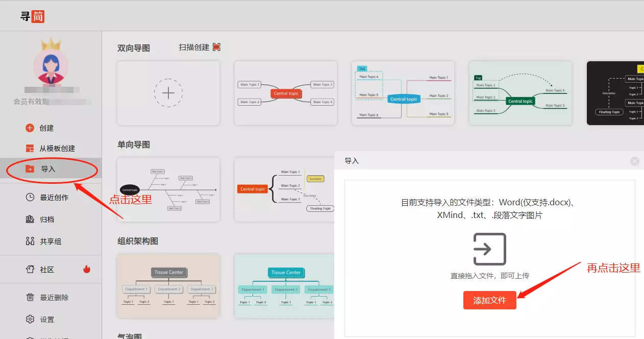
Task: Click the trash icon for recently deleted
Action: point(30,297)
